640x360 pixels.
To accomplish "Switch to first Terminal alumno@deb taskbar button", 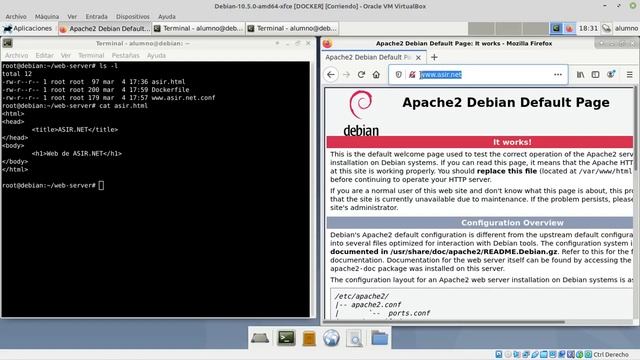I will click(x=198, y=29).
